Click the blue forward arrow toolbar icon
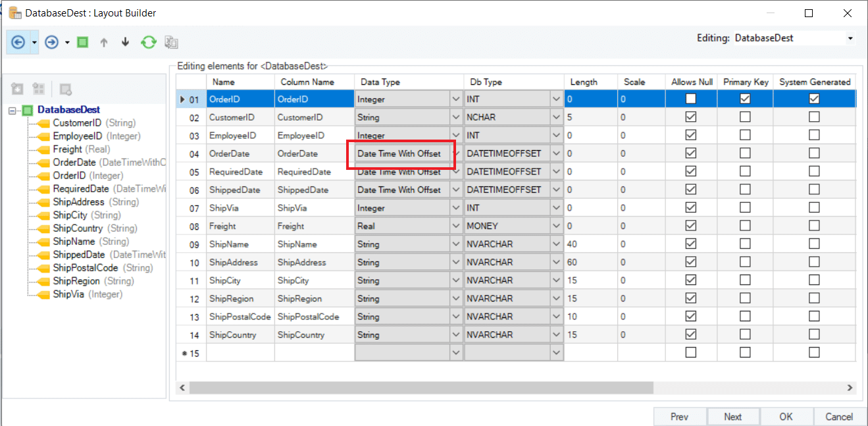 pyautogui.click(x=51, y=42)
